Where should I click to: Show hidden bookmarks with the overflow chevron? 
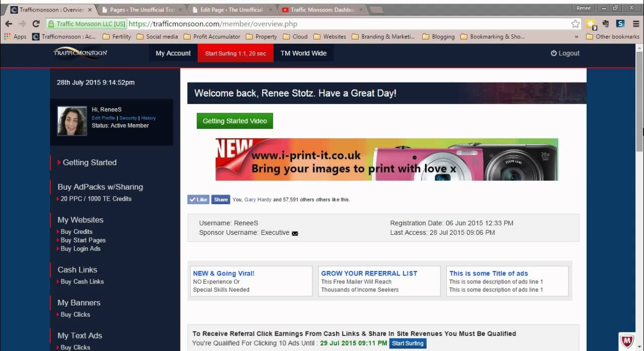coord(577,37)
